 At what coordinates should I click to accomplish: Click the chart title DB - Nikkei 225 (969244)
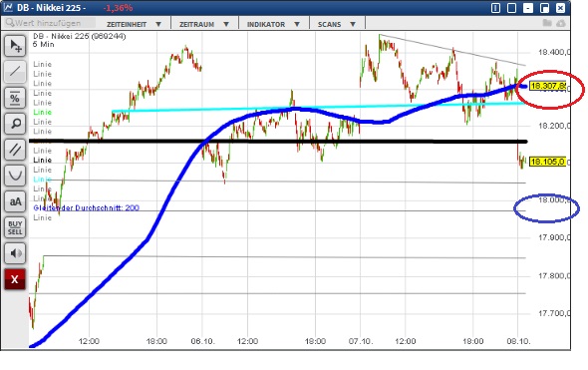80,36
